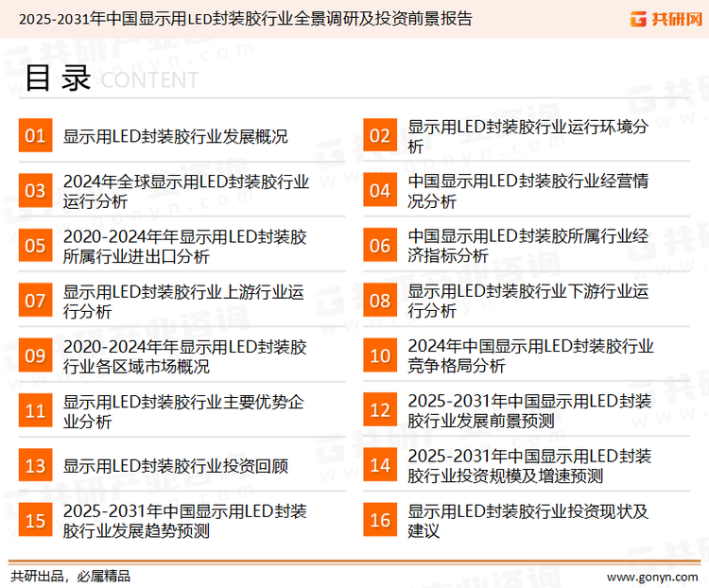Click the 目录 heading
Image resolution: width=709 pixels, height=588 pixels.
pyautogui.click(x=58, y=78)
